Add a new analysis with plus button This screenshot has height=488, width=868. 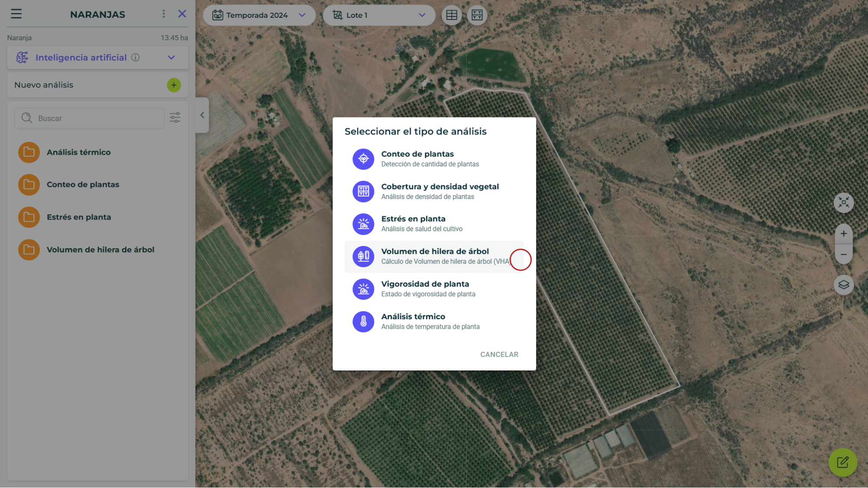[174, 85]
